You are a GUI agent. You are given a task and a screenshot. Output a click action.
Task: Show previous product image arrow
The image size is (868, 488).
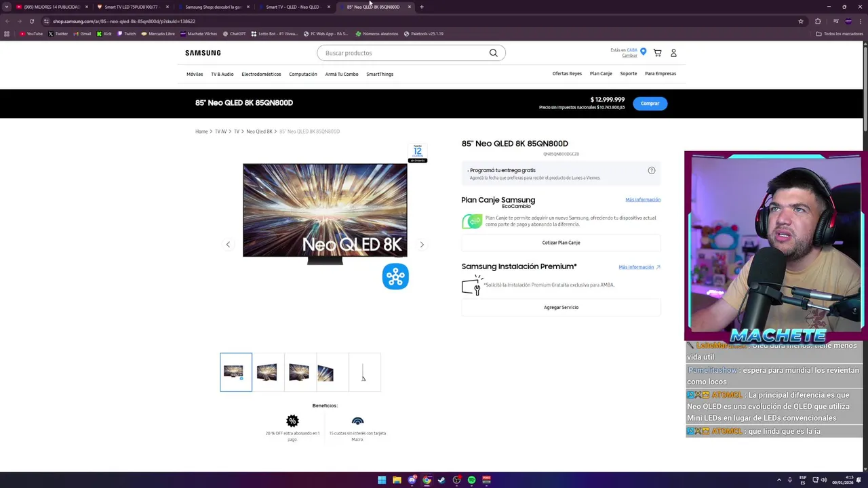pyautogui.click(x=228, y=245)
